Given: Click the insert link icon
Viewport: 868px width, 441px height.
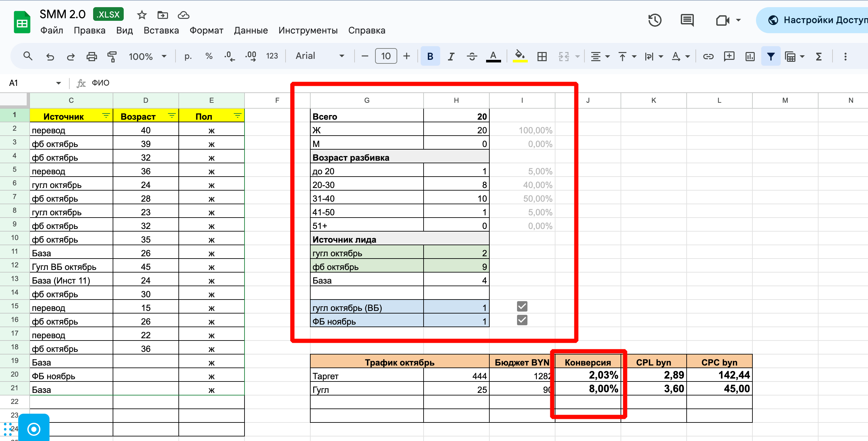Looking at the screenshot, I should click(708, 56).
